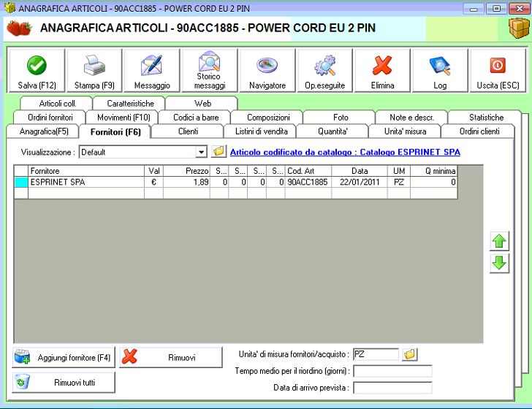Open Articoli coll. tab
The width and height of the screenshot is (532, 409).
[x=57, y=104]
